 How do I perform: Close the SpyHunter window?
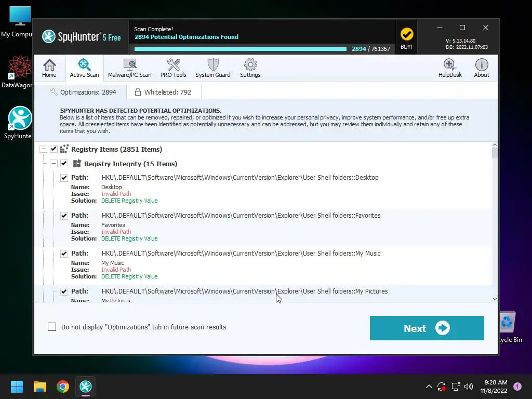486,28
